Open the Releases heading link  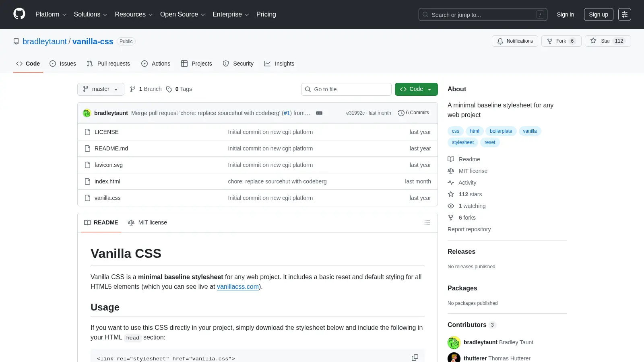[461, 252]
